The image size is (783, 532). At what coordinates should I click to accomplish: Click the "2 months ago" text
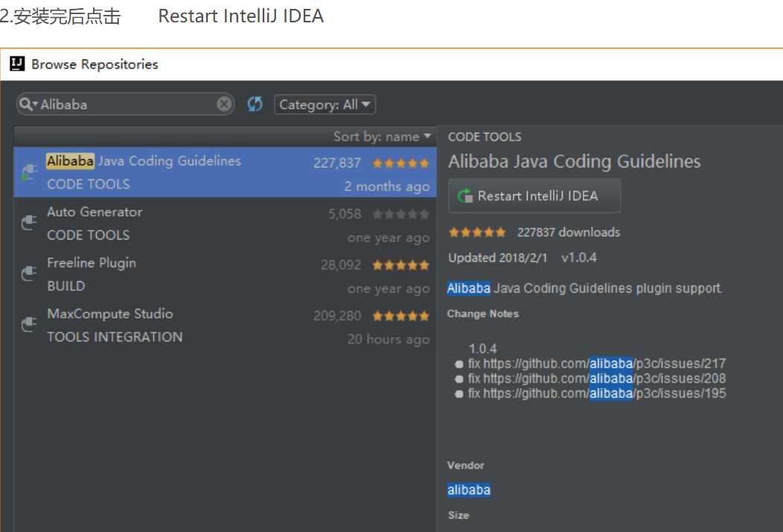click(x=387, y=187)
